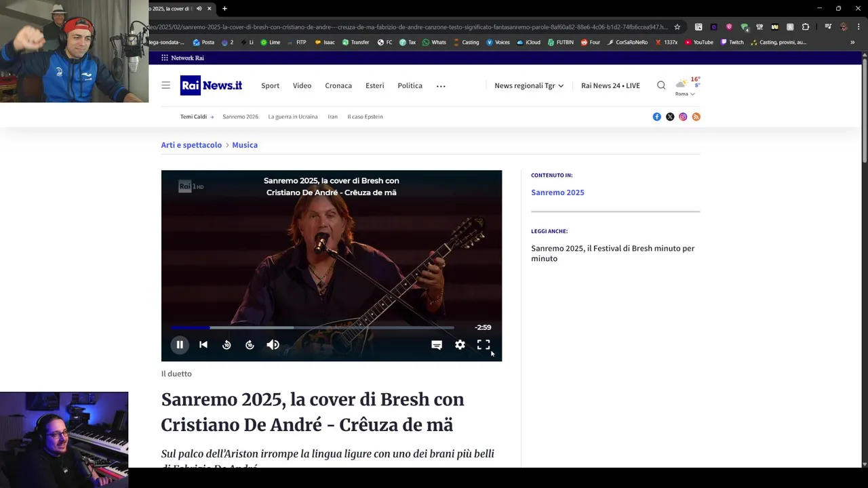This screenshot has width=868, height=488.
Task: Open Chrome three-dot menu
Action: [x=859, y=27]
